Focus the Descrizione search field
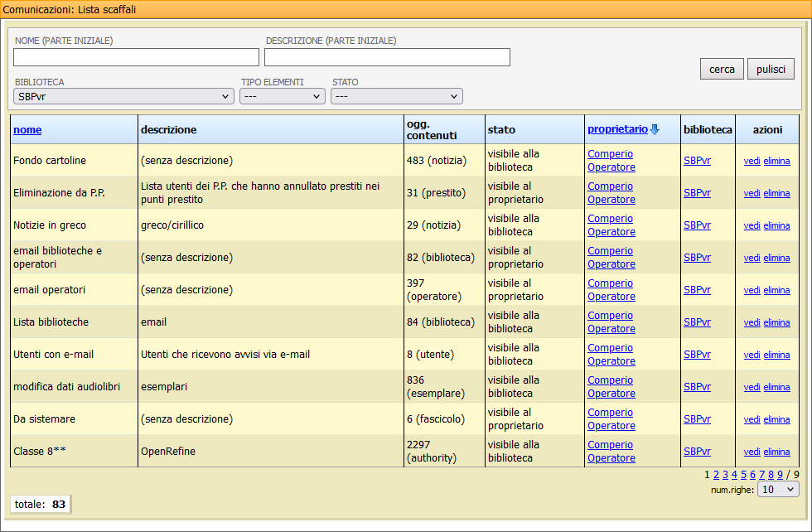 click(x=387, y=57)
